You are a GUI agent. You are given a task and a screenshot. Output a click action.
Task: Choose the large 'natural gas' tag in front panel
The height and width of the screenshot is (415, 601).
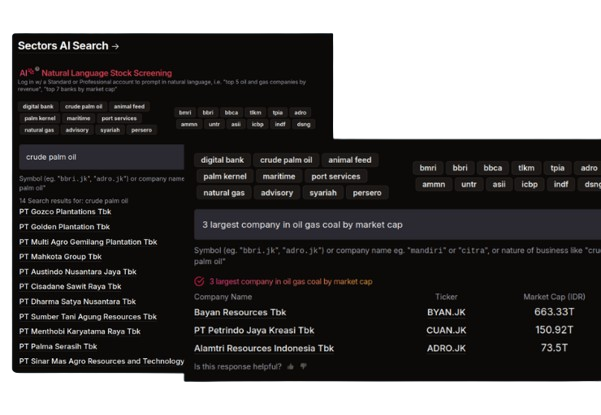point(224,193)
